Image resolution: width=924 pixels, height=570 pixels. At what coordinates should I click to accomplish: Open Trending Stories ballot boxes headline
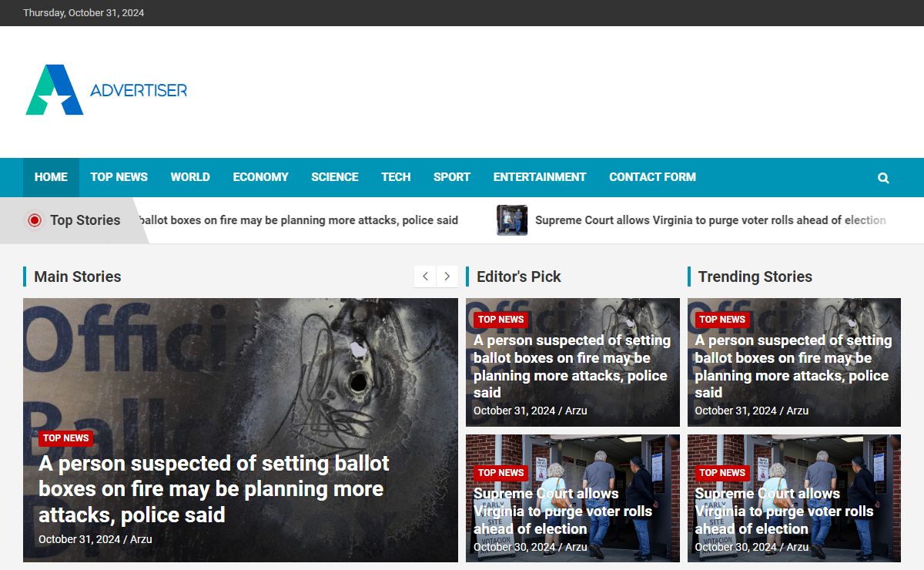(794, 367)
